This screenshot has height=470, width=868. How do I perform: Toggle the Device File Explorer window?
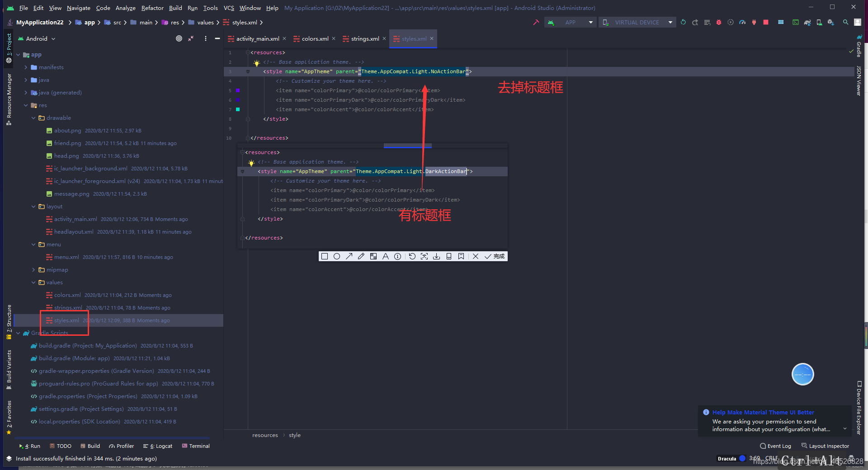pyautogui.click(x=859, y=408)
